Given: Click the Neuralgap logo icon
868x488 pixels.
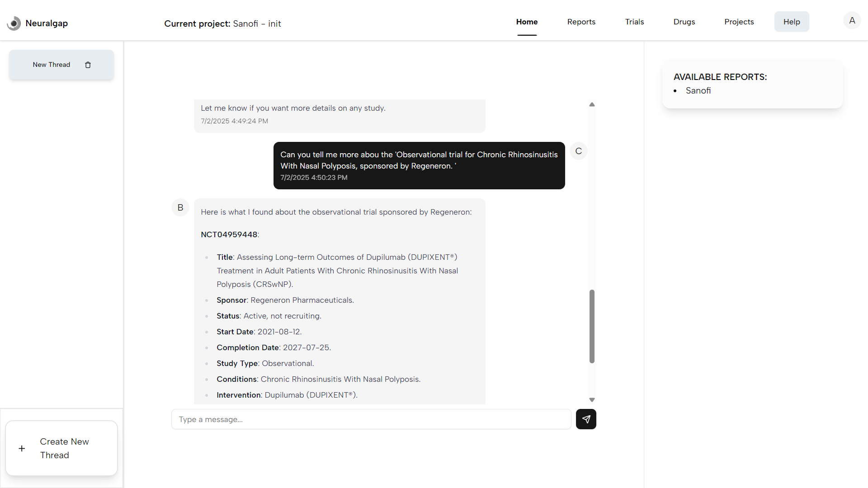Looking at the screenshot, I should coord(14,23).
